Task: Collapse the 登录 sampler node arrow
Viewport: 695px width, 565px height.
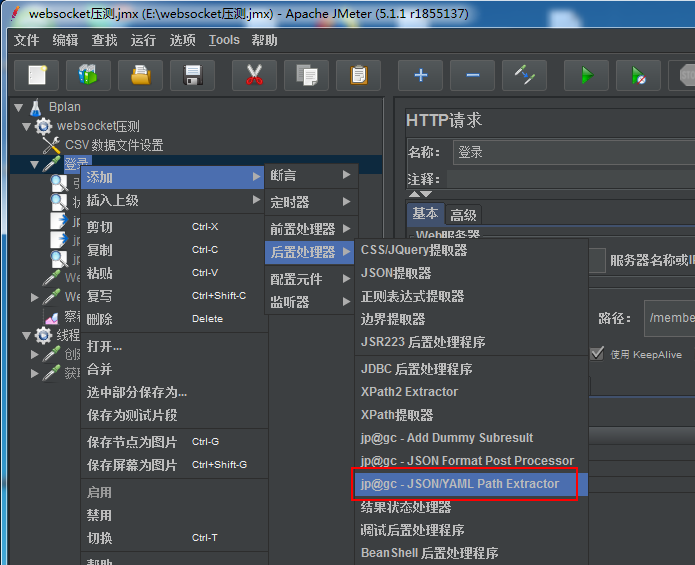Action: pyautogui.click(x=35, y=165)
